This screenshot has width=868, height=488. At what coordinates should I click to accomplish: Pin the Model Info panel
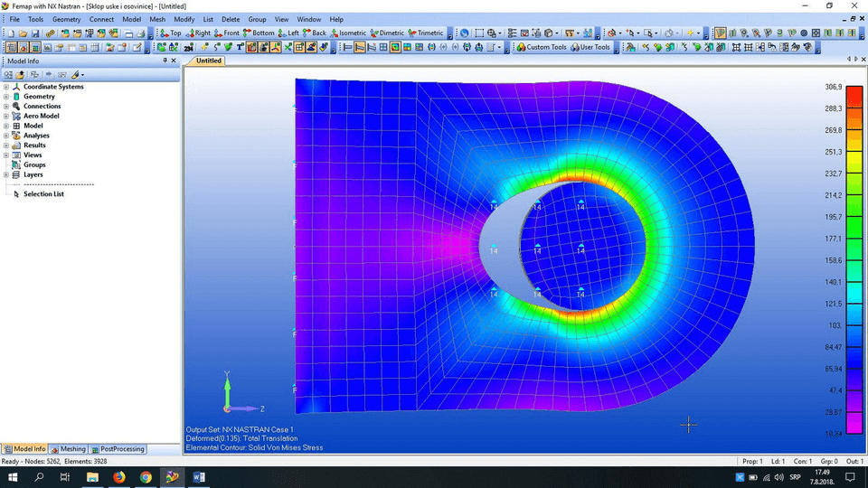click(x=165, y=61)
